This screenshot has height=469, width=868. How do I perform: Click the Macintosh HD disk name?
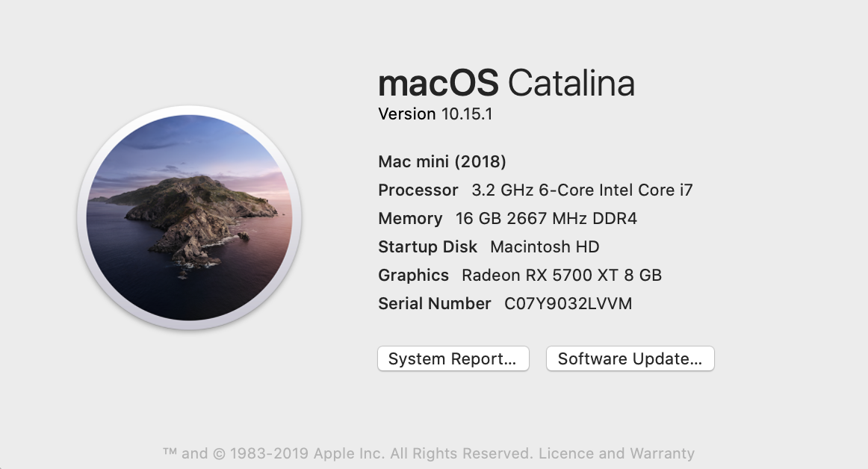coord(545,246)
